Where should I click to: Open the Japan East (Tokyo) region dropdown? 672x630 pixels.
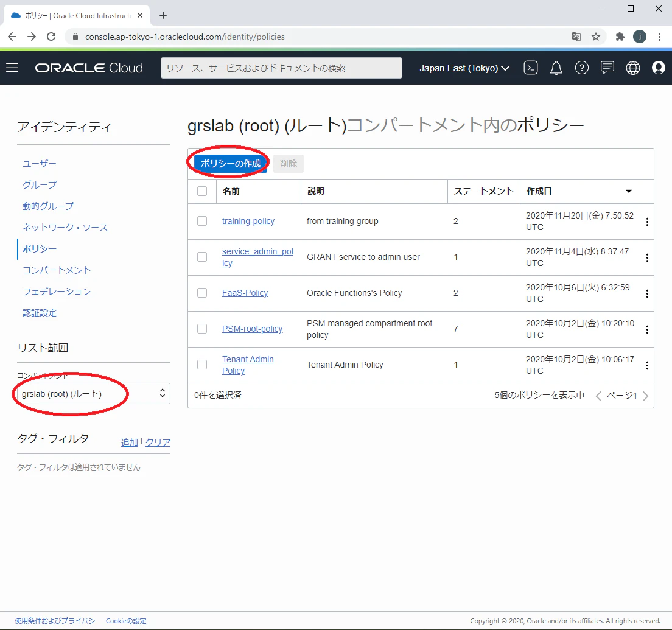pos(464,68)
